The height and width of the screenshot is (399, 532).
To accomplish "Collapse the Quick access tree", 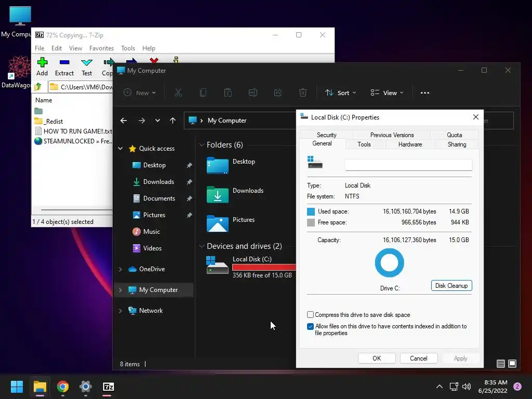I will pyautogui.click(x=120, y=149).
